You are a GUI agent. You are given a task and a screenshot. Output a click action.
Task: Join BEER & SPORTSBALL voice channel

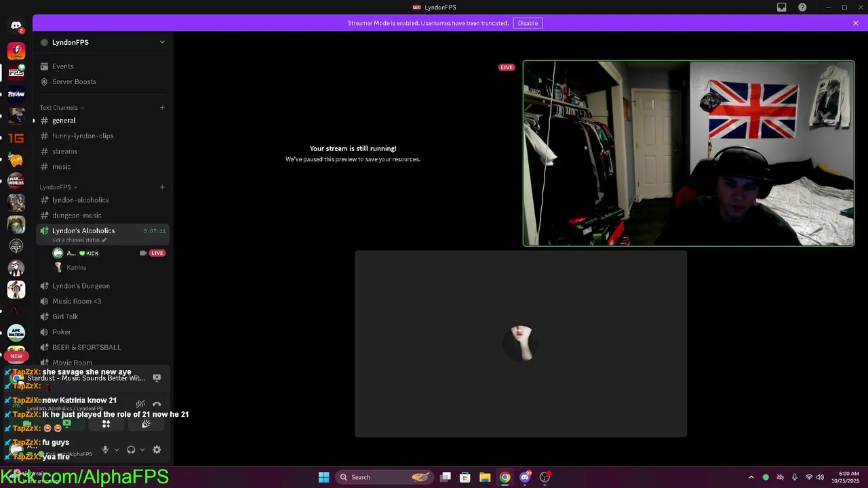pos(102,347)
